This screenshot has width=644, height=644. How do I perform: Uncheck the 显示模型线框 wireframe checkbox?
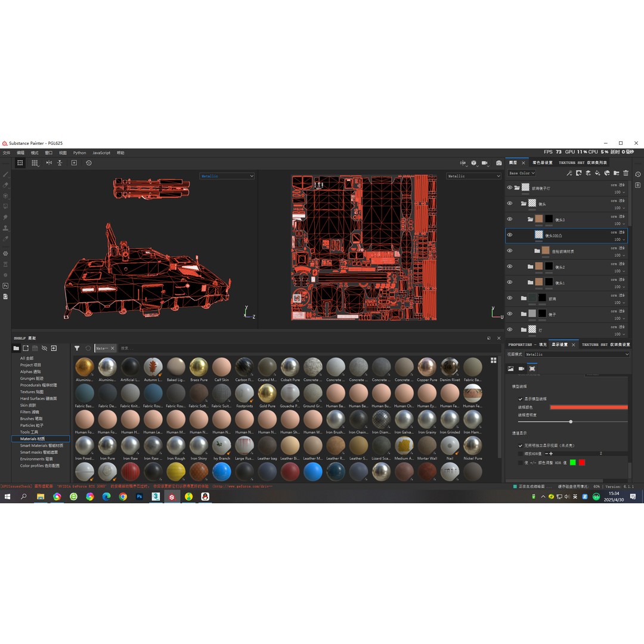(521, 399)
